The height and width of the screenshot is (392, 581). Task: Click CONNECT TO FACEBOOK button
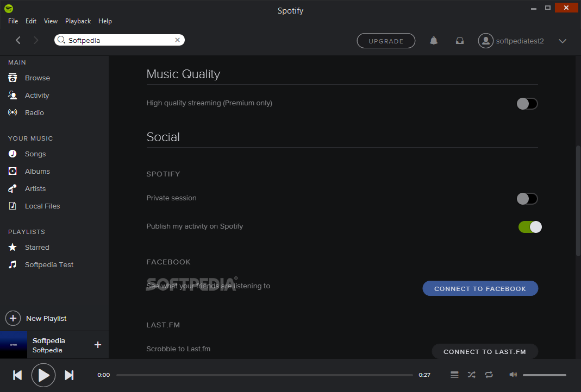tap(480, 288)
